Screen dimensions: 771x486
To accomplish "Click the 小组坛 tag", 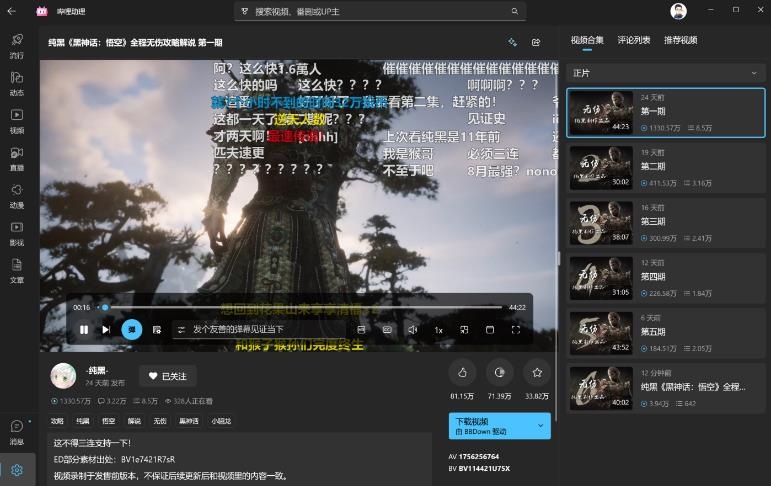I will click(221, 421).
